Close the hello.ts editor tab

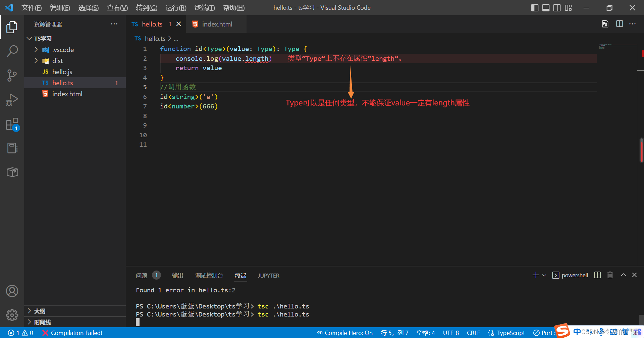[x=179, y=24]
